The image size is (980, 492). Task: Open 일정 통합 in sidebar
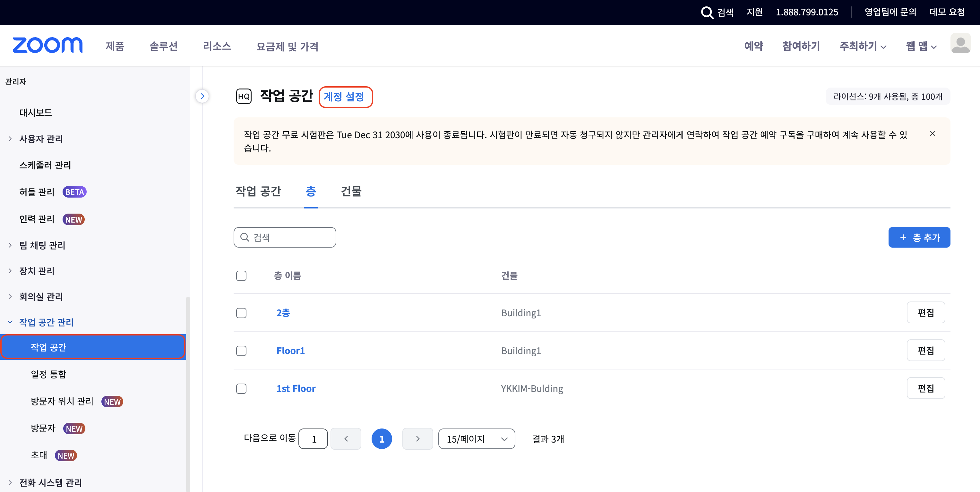(x=48, y=374)
